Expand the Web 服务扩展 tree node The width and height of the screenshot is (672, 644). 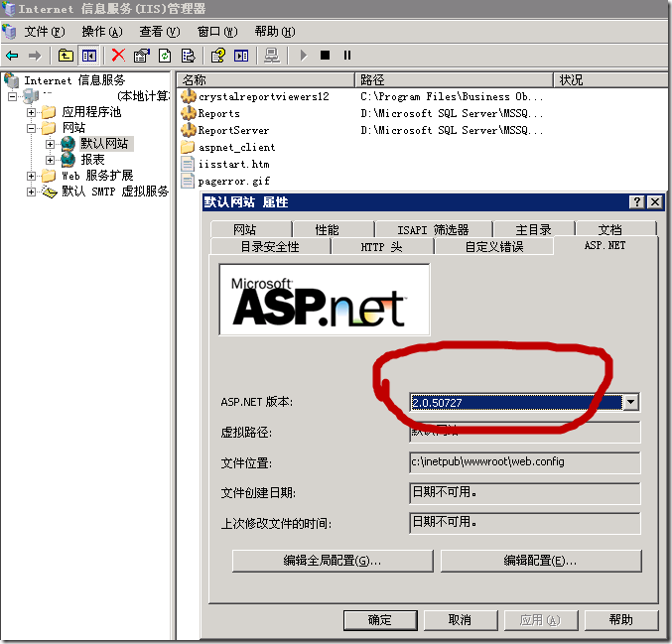tap(31, 176)
